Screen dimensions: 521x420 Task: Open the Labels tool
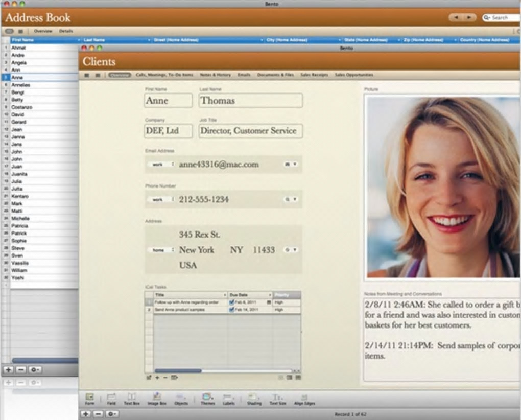pos(229,399)
